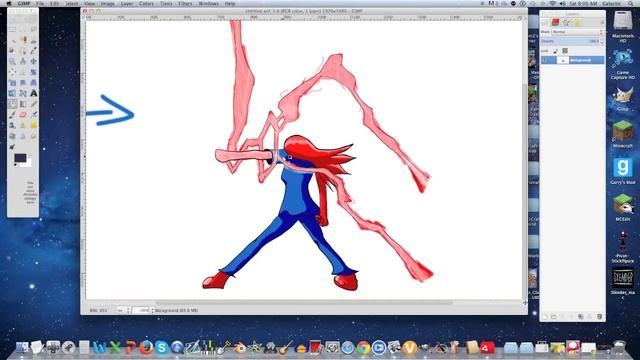Select the Text tool

33,93
